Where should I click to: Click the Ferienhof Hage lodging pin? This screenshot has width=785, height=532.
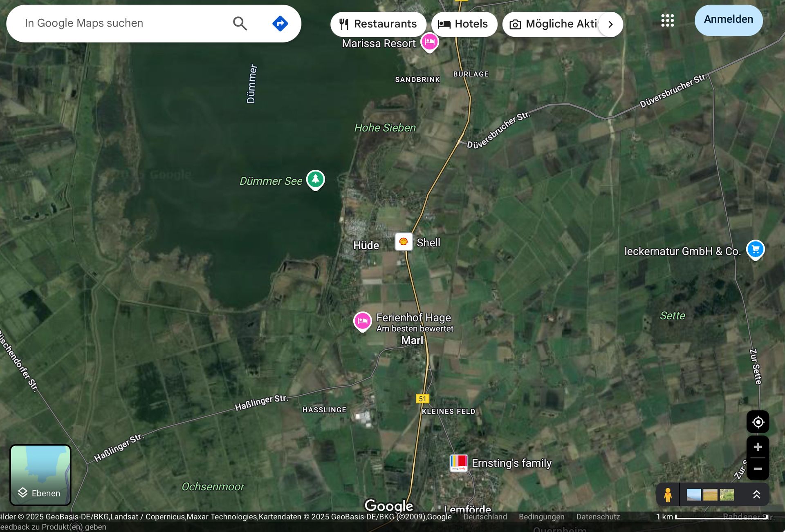(362, 321)
